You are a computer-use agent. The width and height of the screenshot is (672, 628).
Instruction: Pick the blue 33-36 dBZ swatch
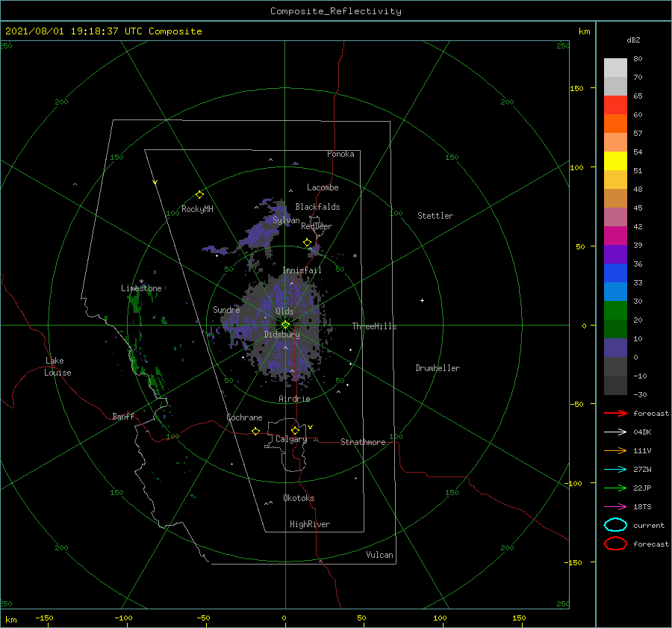point(615,273)
